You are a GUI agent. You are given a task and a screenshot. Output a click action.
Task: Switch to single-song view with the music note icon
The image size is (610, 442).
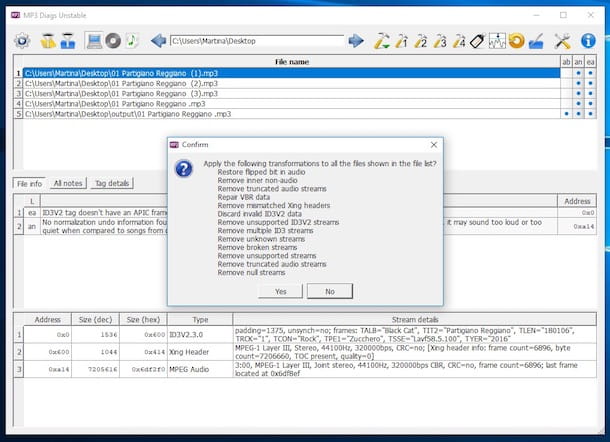tap(132, 40)
